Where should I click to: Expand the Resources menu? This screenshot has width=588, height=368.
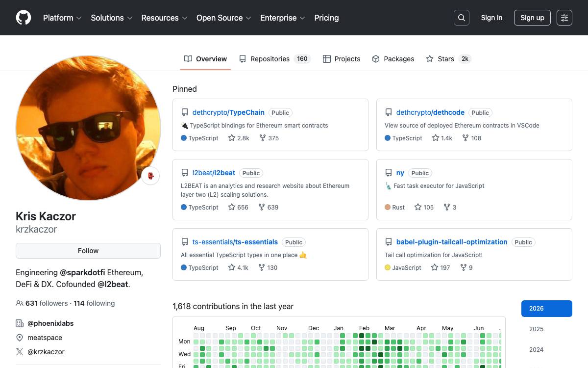[x=165, y=18]
